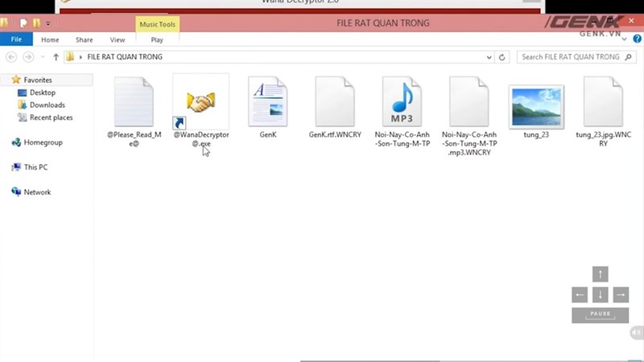Open Explorer Help question mark icon
The height and width of the screenshot is (362, 644).
pyautogui.click(x=637, y=39)
